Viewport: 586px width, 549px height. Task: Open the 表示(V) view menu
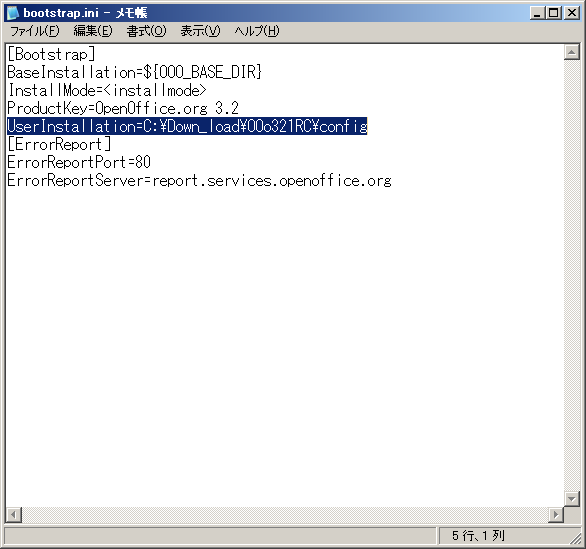click(200, 31)
